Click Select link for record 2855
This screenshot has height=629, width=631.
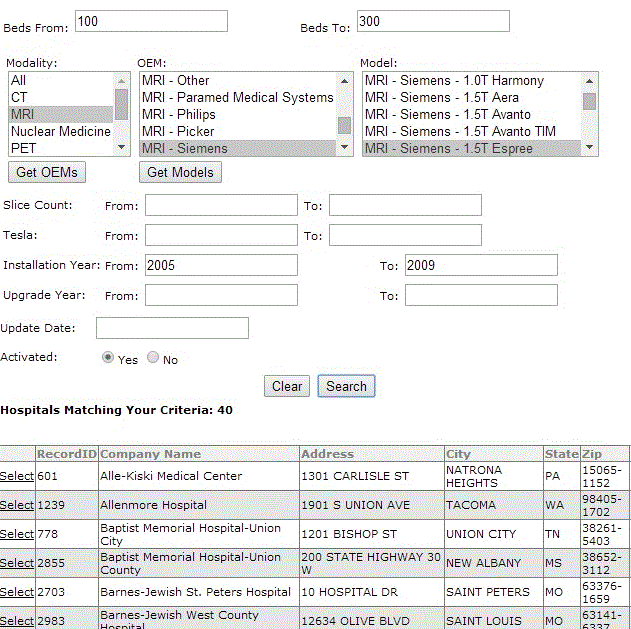point(17,563)
